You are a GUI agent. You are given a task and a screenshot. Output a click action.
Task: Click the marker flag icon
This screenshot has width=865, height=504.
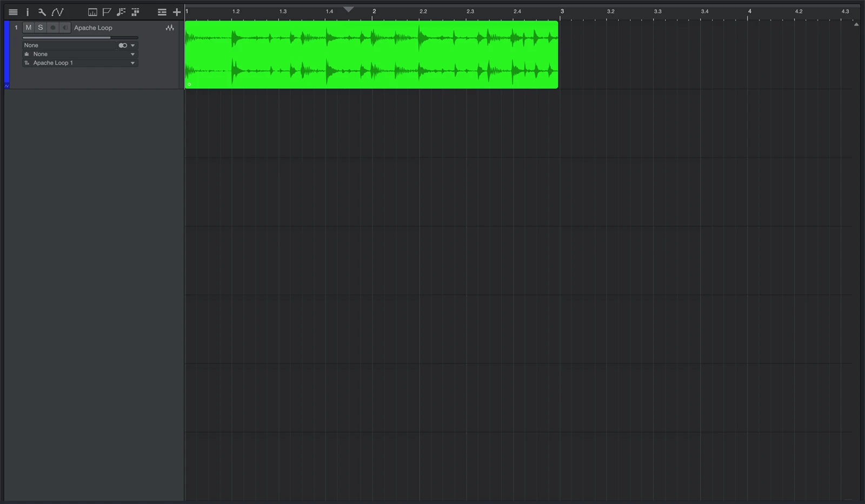(107, 11)
